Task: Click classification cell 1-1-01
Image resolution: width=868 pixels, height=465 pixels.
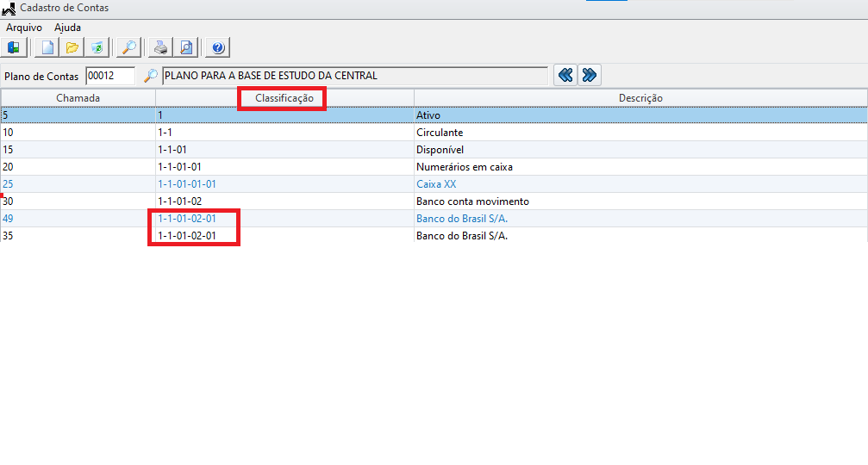Action: tap(284, 149)
